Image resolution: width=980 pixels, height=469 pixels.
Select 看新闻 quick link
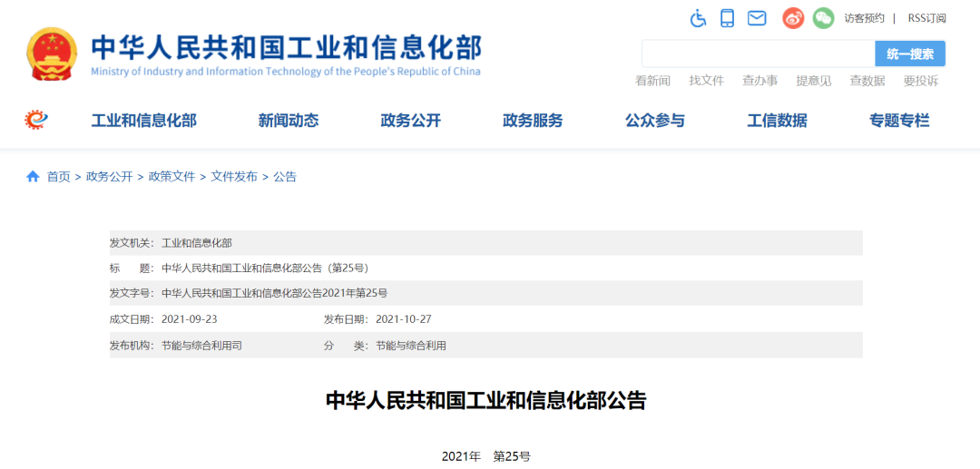652,81
